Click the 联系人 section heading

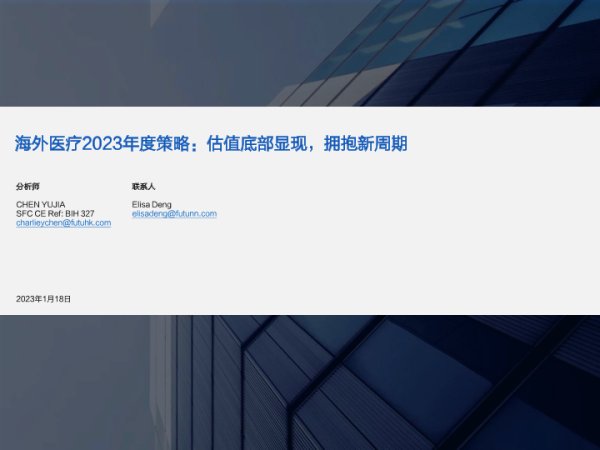(x=143, y=186)
